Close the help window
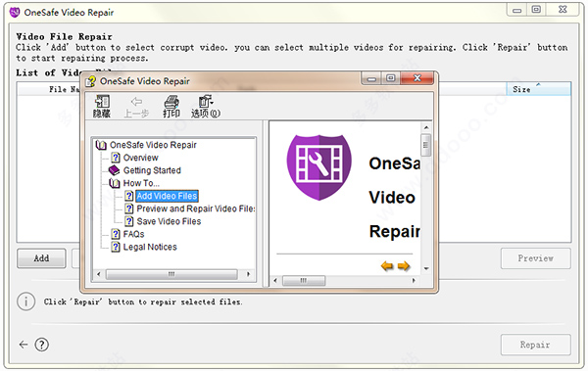The image size is (588, 371). (417, 78)
